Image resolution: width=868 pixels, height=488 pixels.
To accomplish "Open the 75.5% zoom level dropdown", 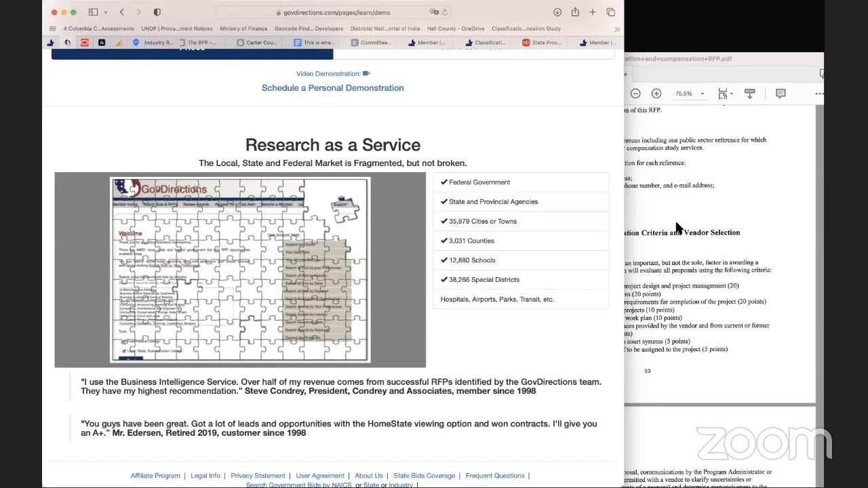I will (690, 94).
